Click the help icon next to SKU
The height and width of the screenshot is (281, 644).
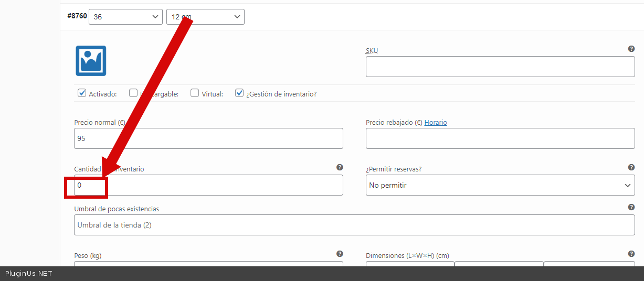click(x=631, y=49)
